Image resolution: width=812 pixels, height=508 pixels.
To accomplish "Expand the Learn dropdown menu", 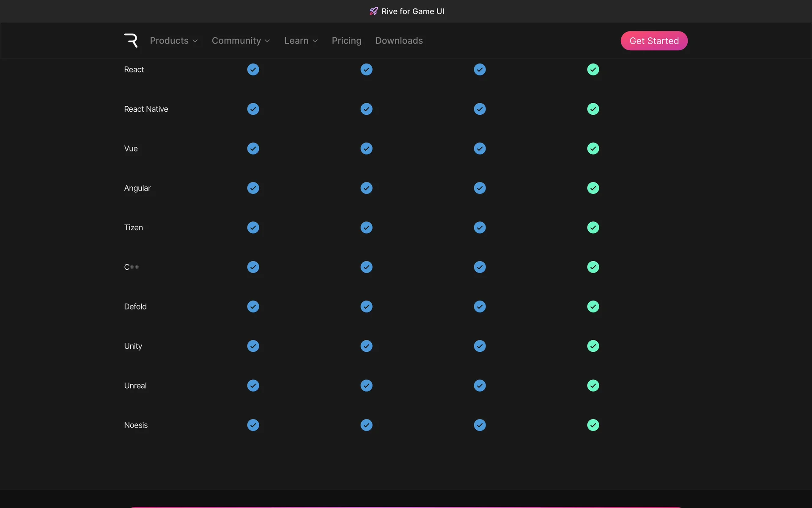I will tap(301, 41).
